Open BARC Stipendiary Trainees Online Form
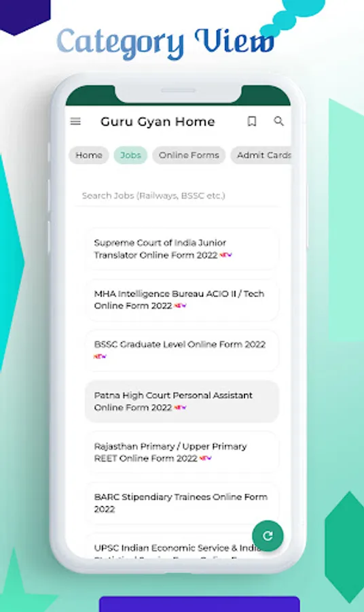The width and height of the screenshot is (364, 612). (182, 503)
